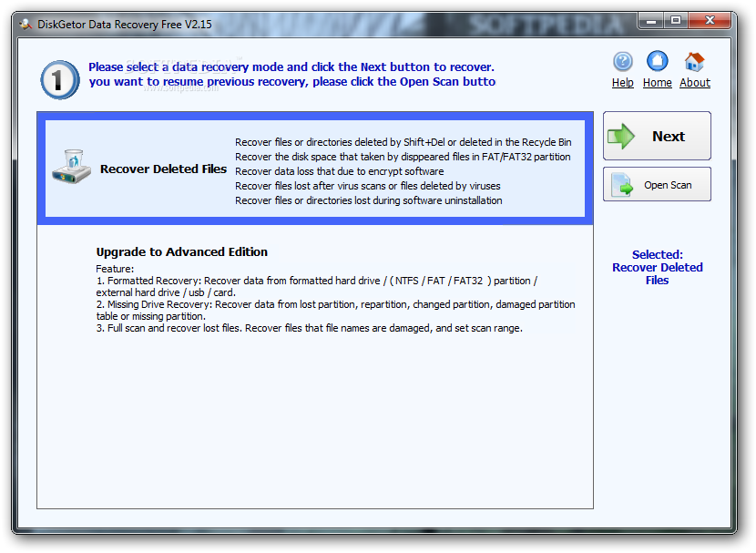Click the About house icon

point(694,62)
